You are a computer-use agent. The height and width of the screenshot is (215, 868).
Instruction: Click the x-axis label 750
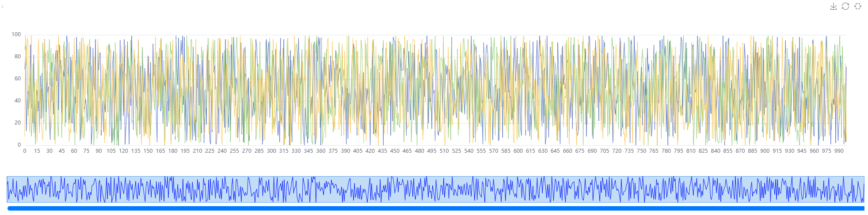tap(641, 151)
